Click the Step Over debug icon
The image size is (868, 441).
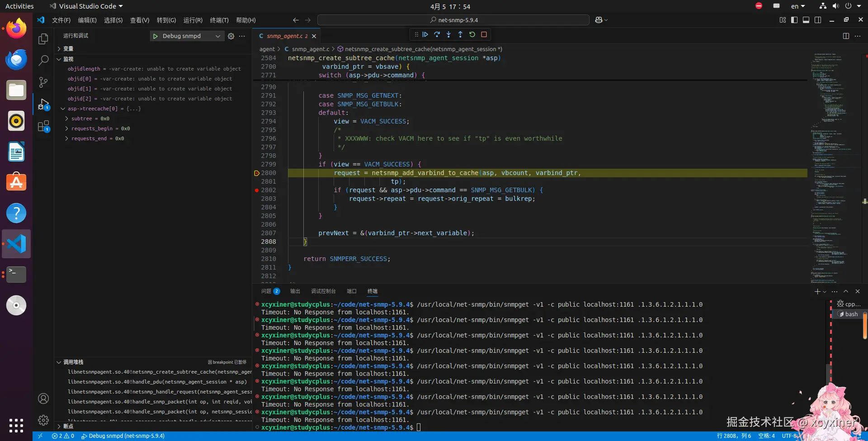437,34
